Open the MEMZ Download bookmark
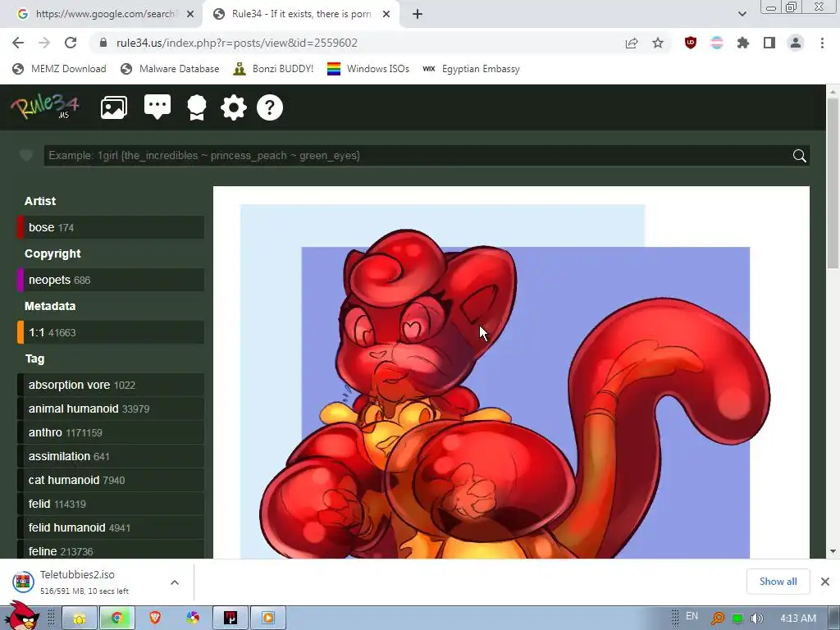 (x=59, y=69)
